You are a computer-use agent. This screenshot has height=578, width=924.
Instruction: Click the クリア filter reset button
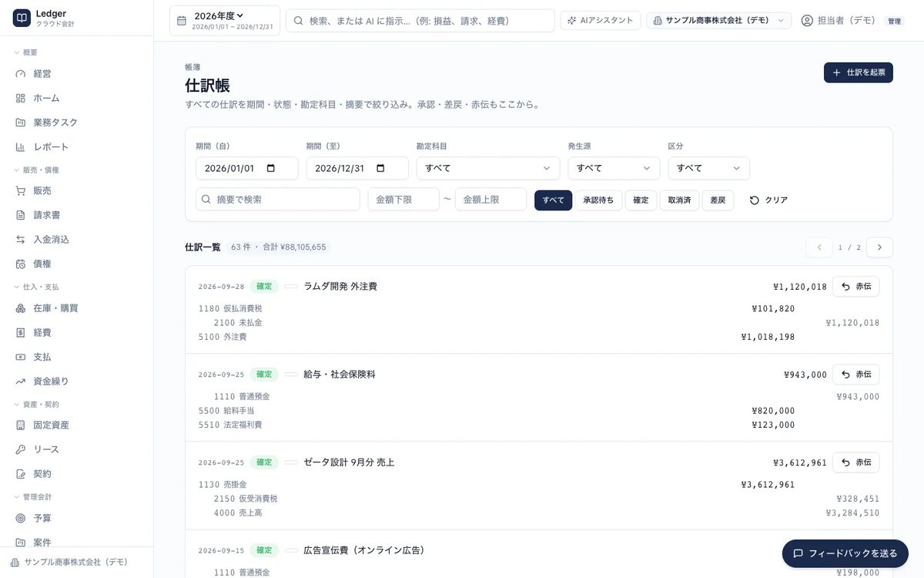tap(768, 200)
